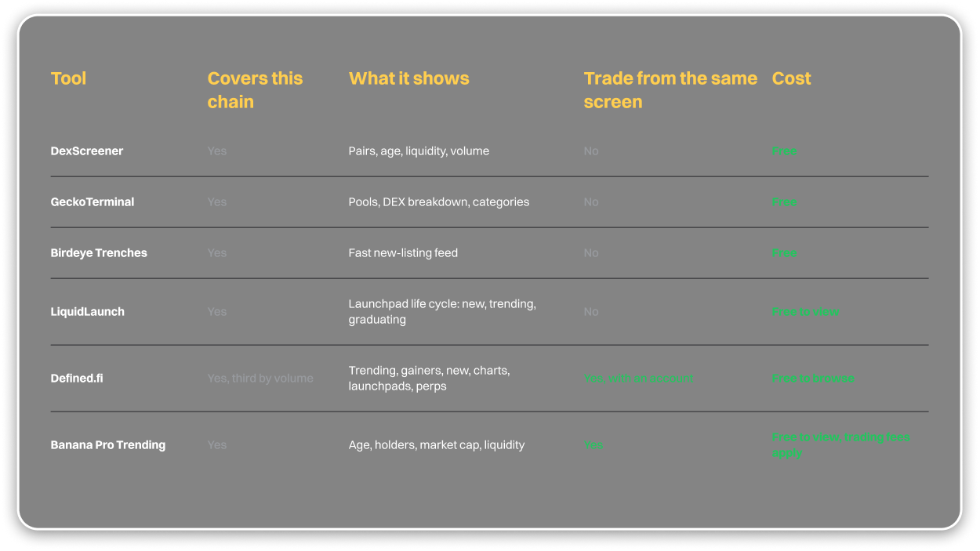Open the LiquidLaunch tool entry
980x551 pixels.
coord(88,312)
